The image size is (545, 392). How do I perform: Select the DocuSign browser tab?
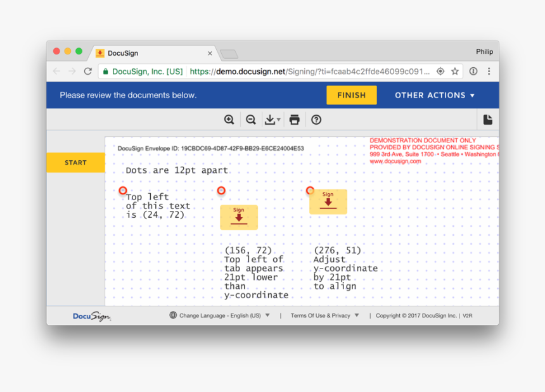coord(153,53)
